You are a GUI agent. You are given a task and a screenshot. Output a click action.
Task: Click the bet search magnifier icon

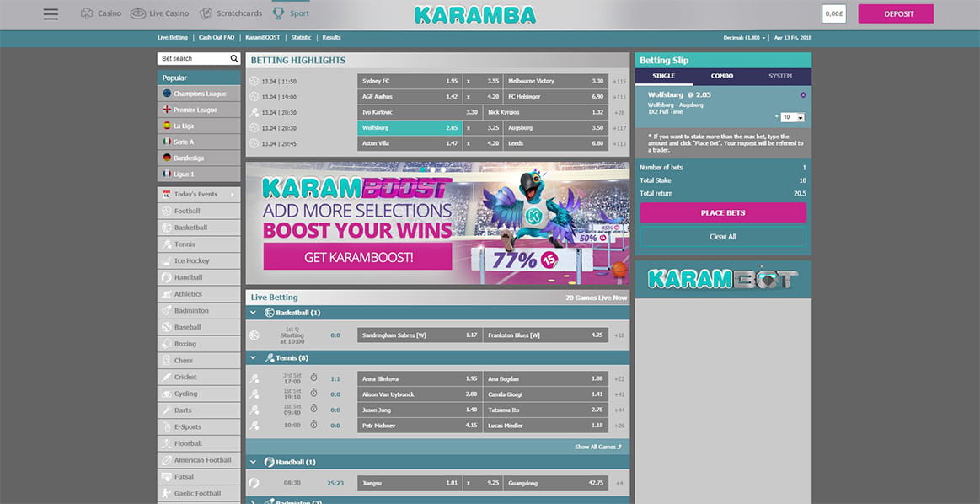point(234,58)
